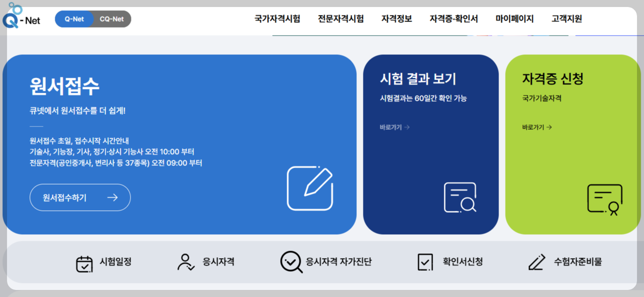Viewport: 644px width, 297px height.
Task: Click the 응시자격 자가진단 magnifier icon
Action: click(x=291, y=262)
